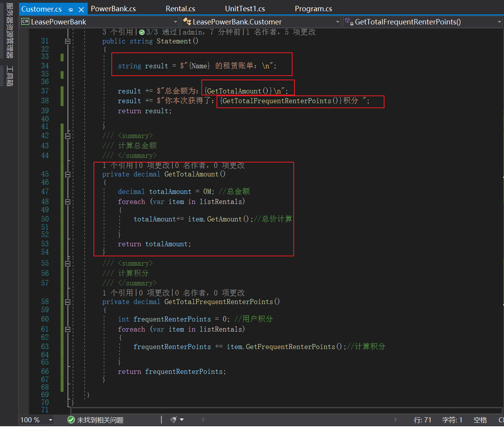Image resolution: width=504 pixels, height=427 pixels.
Task: Click the '字符: 1' character indicator
Action: tap(452, 420)
